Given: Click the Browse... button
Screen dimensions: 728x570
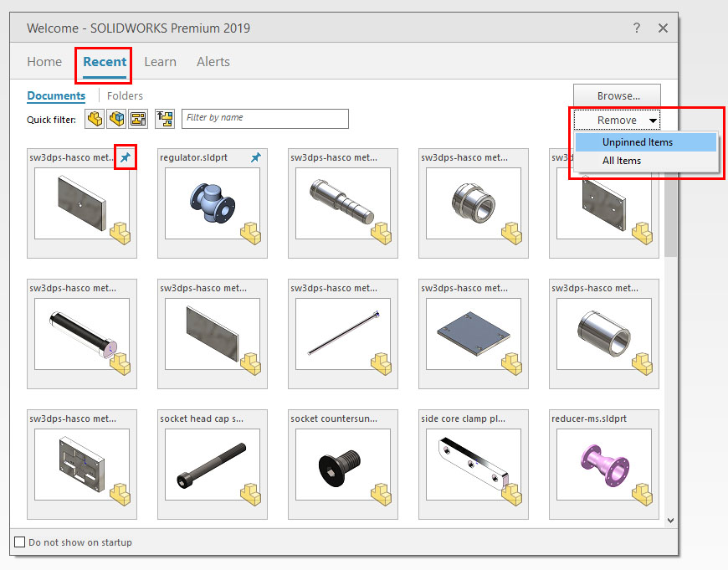Looking at the screenshot, I should point(617,95).
